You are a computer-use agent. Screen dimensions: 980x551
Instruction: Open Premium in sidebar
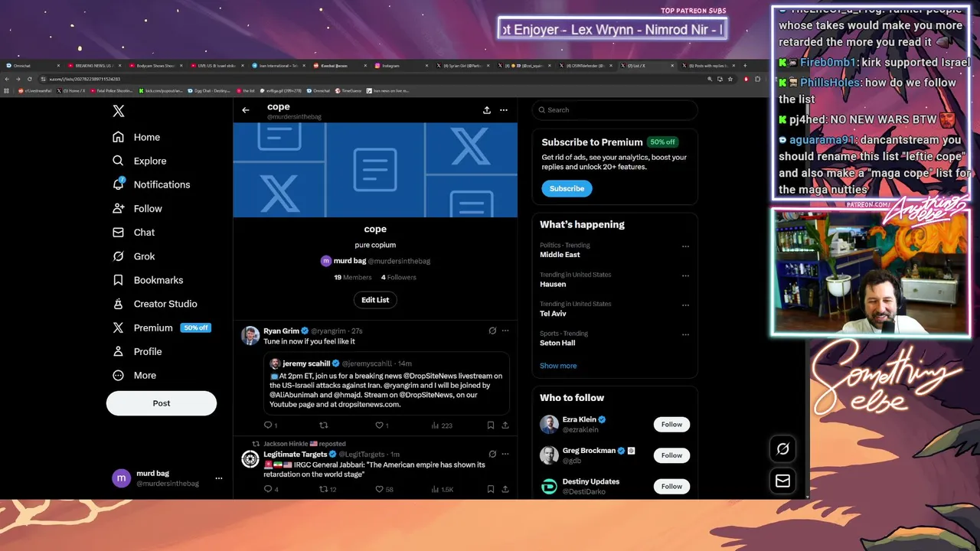(161, 328)
